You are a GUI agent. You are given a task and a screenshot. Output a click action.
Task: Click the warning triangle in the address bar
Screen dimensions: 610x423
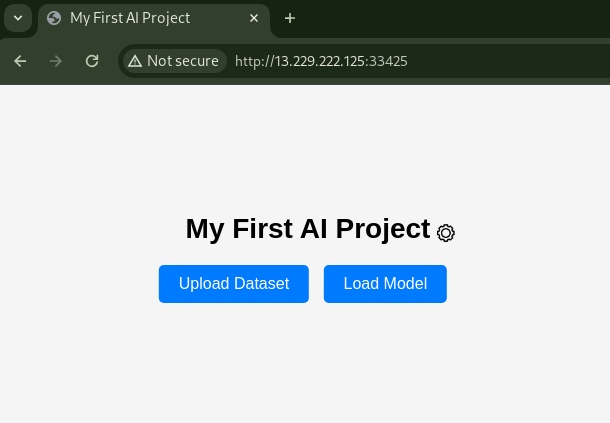[135, 61]
